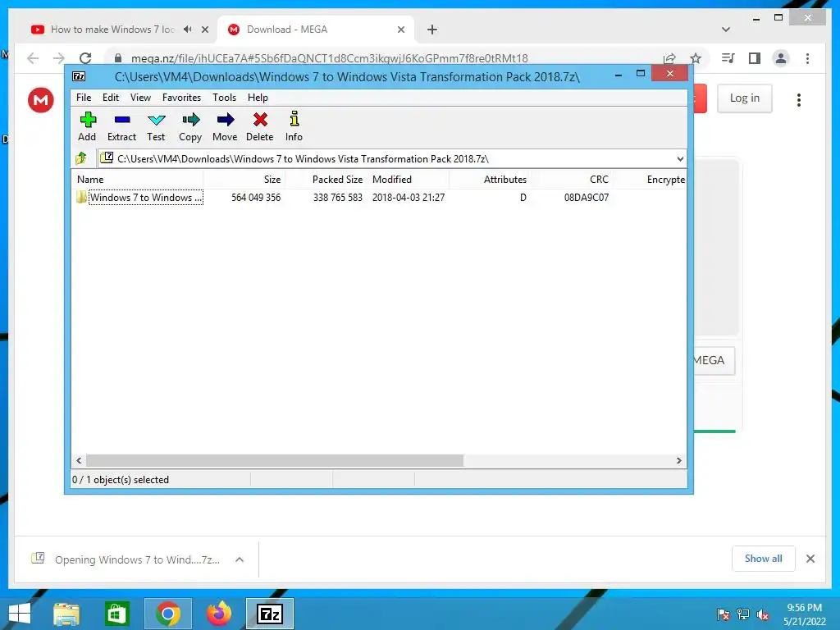Click the Add button in 7-Zip toolbar
This screenshot has width=840, height=630.
point(87,127)
